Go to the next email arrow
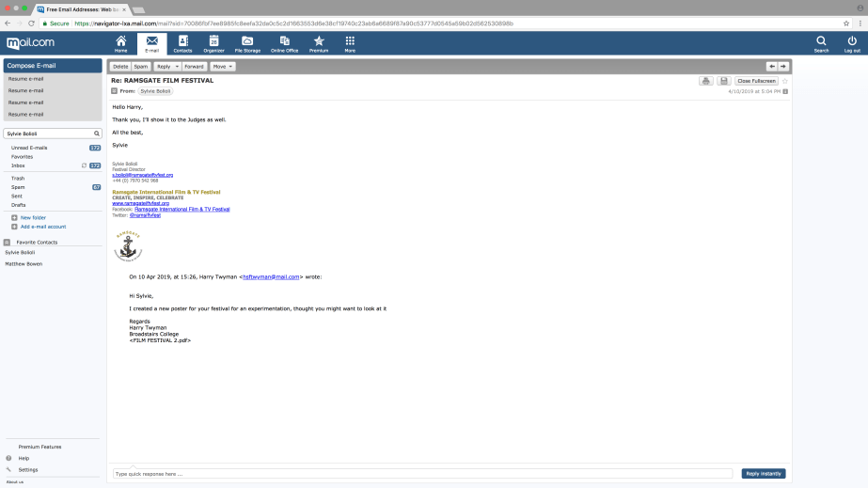This screenshot has width=868, height=488. 783,67
